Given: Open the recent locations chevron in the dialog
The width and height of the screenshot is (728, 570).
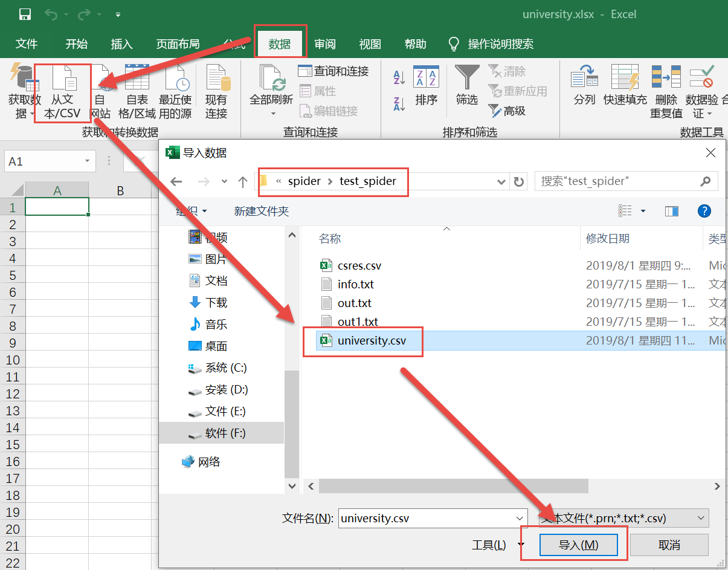Looking at the screenshot, I should pyautogui.click(x=224, y=181).
